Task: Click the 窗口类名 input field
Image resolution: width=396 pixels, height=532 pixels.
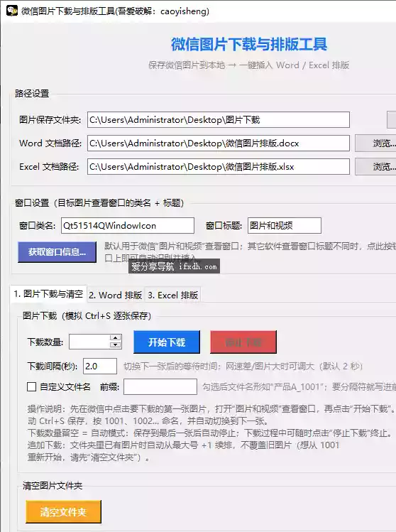Action: coord(128,226)
